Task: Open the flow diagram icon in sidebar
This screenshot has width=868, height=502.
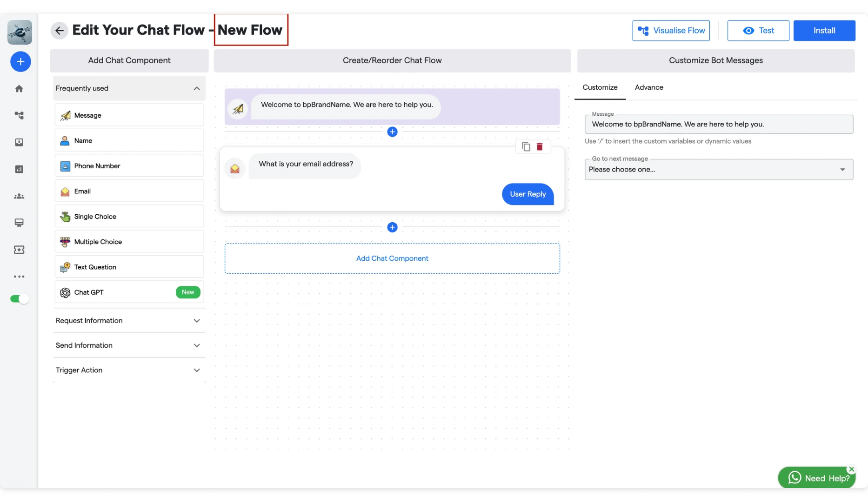Action: click(x=19, y=115)
